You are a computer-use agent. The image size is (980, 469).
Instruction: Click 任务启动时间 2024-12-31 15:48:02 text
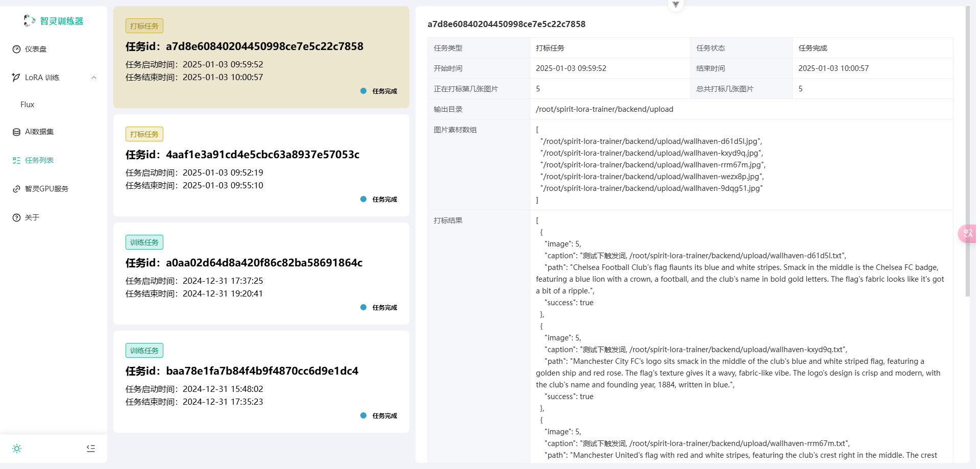[x=194, y=389]
